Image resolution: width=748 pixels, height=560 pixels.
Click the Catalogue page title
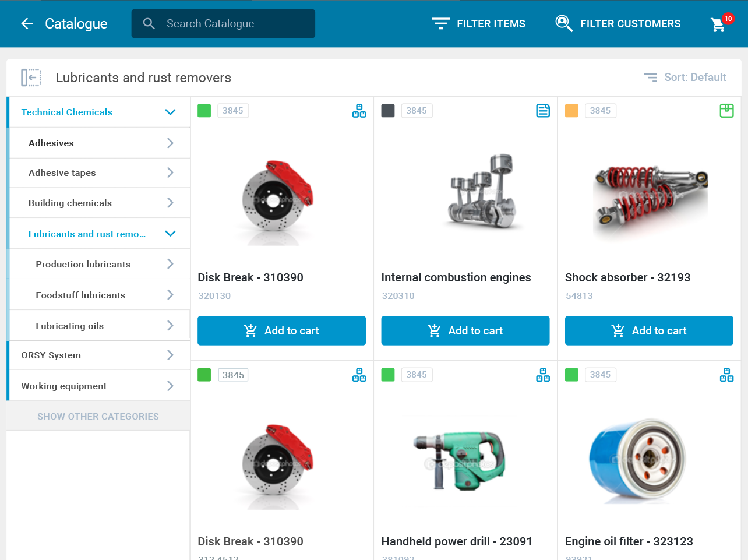tap(76, 24)
